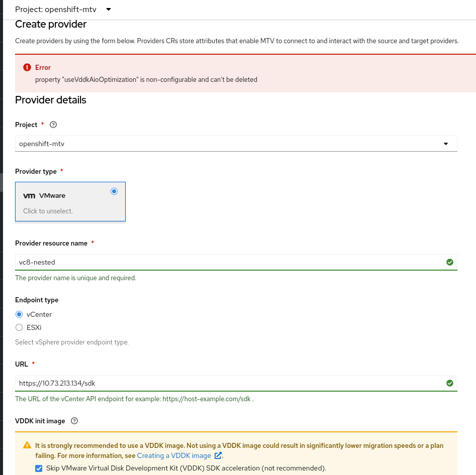Click the VMware provider type card
The width and height of the screenshot is (476, 475).
point(70,201)
